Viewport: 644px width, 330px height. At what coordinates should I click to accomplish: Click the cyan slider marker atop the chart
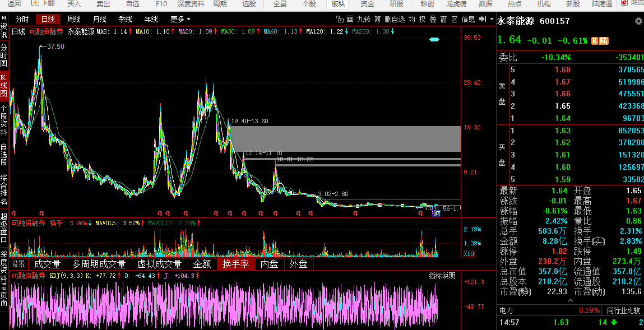pyautogui.click(x=434, y=40)
